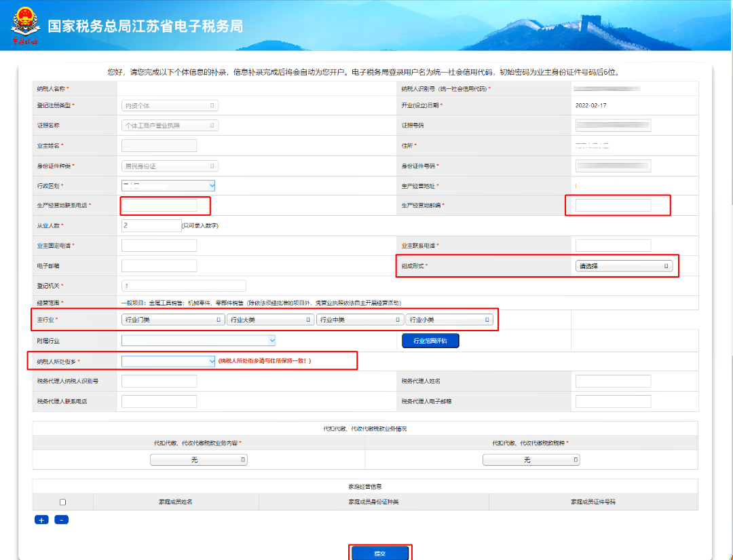Open the 行业小类 dropdown
The height and width of the screenshot is (560, 733).
pos(449,320)
